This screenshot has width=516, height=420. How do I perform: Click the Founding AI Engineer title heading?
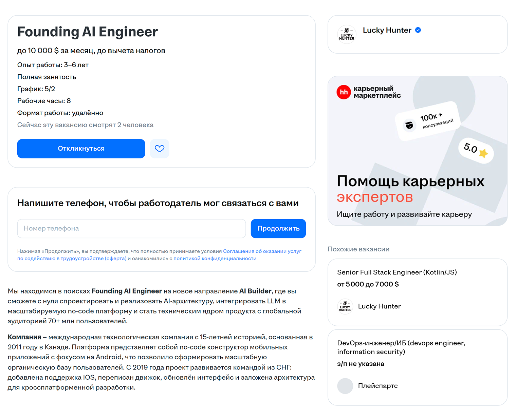click(x=88, y=32)
